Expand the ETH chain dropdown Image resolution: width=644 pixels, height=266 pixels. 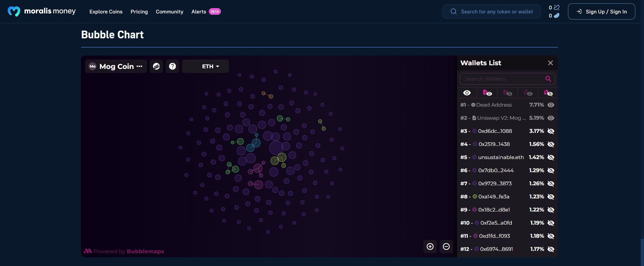205,66
